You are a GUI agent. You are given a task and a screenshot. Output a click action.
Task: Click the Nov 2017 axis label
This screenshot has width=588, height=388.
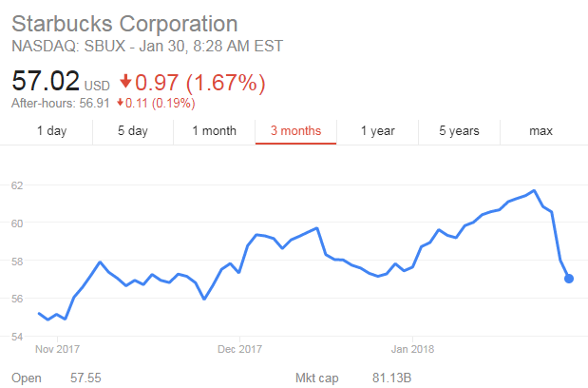coord(57,348)
